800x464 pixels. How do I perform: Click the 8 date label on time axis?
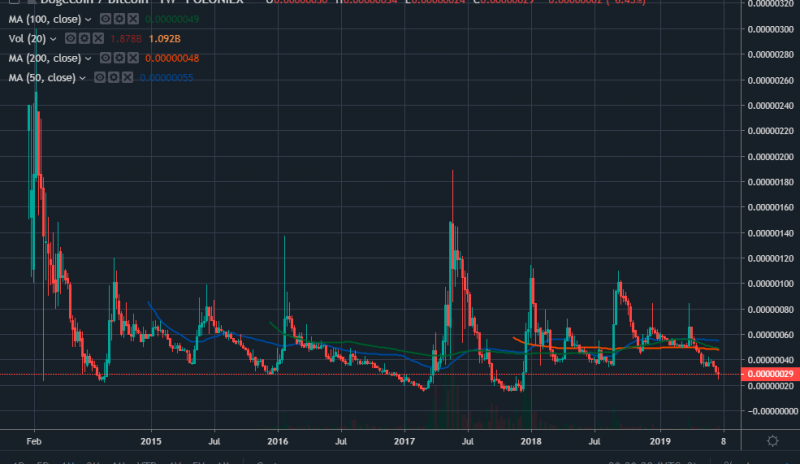(x=723, y=441)
